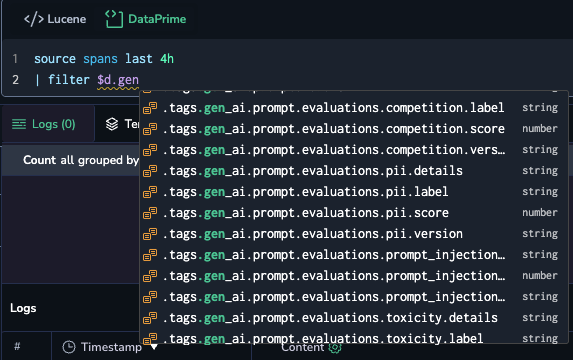Click the Timestamp clock icon
Viewport: 573px width, 360px height.
tap(69, 347)
